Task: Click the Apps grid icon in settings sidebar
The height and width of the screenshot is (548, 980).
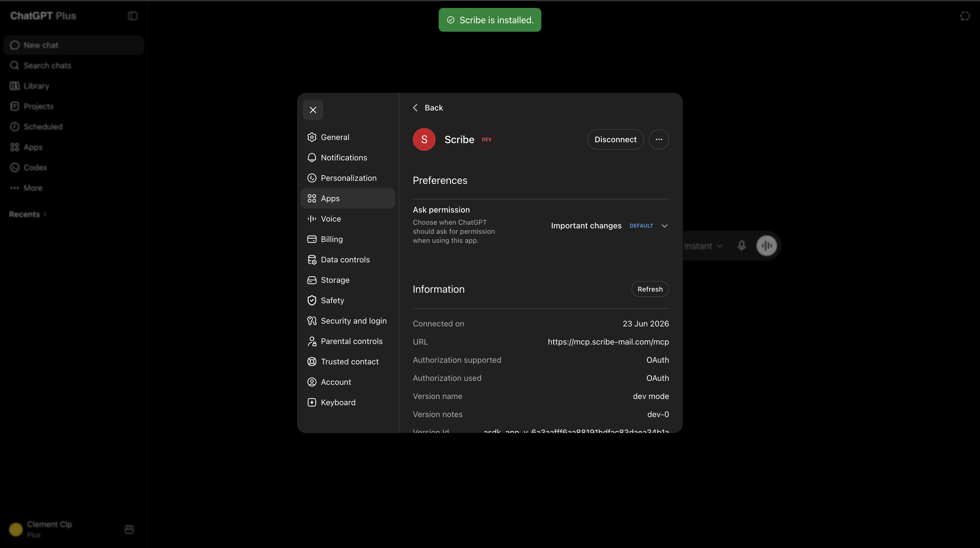Action: click(x=312, y=198)
